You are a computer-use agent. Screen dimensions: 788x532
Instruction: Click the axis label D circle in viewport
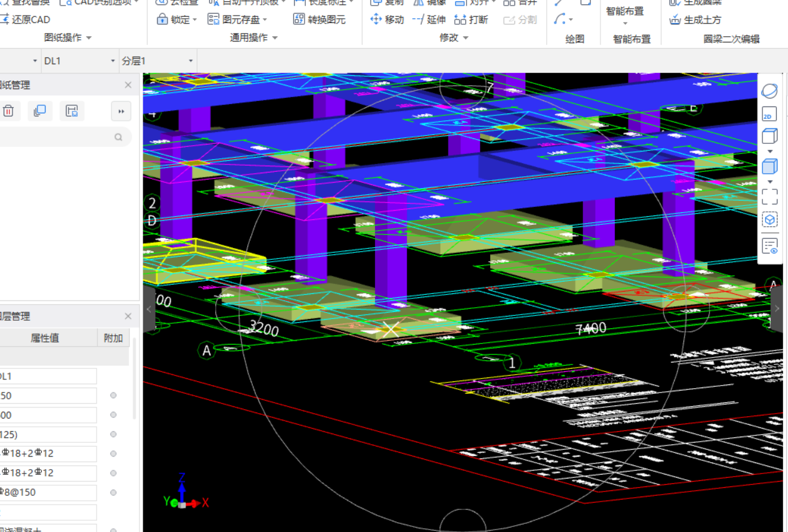151,221
